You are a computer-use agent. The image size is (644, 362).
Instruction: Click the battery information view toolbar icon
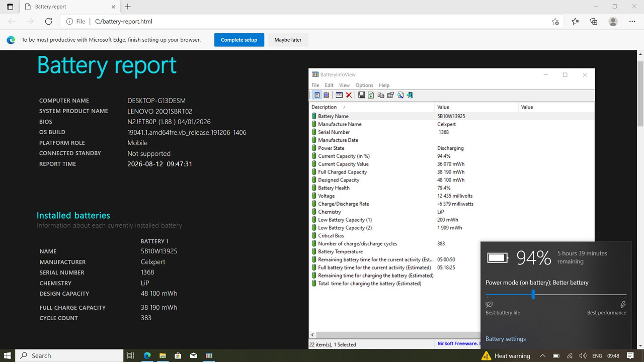[317, 95]
